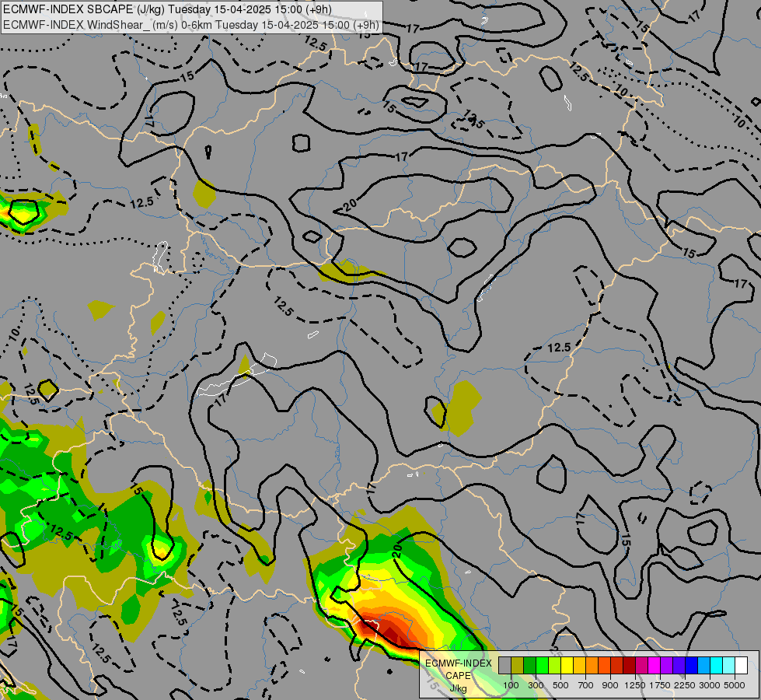Click the legend label '5000'
The image size is (761, 700).
(x=735, y=685)
